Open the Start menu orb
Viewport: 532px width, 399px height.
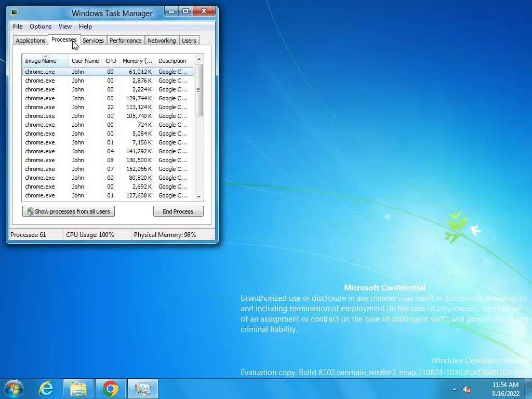point(14,389)
